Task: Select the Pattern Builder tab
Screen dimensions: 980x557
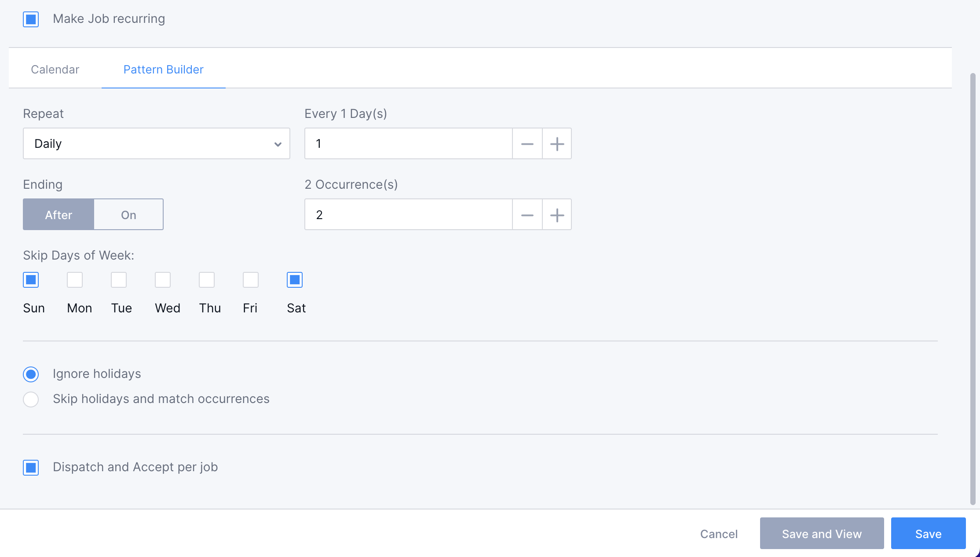Action: tap(163, 69)
